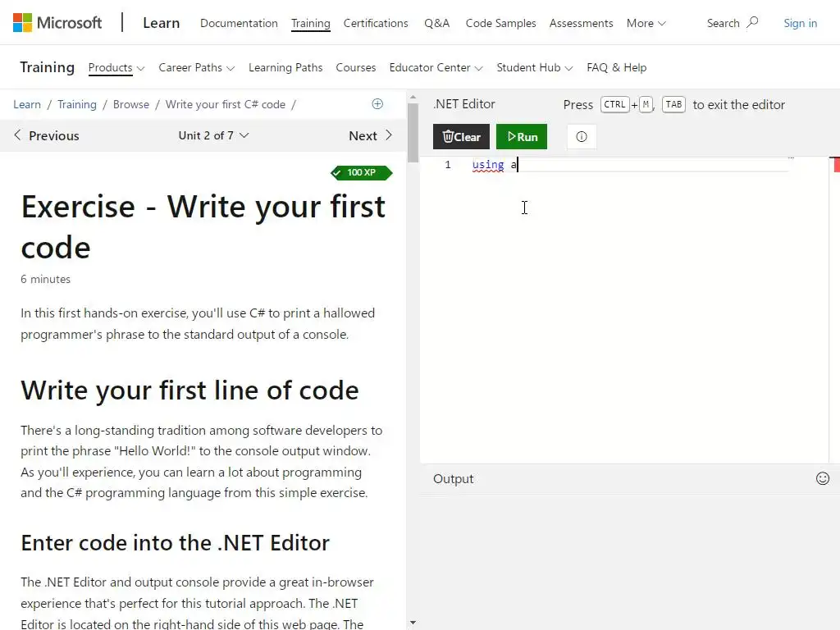The height and width of the screenshot is (630, 840).
Task: Expand the Products dropdown
Action: 116,67
